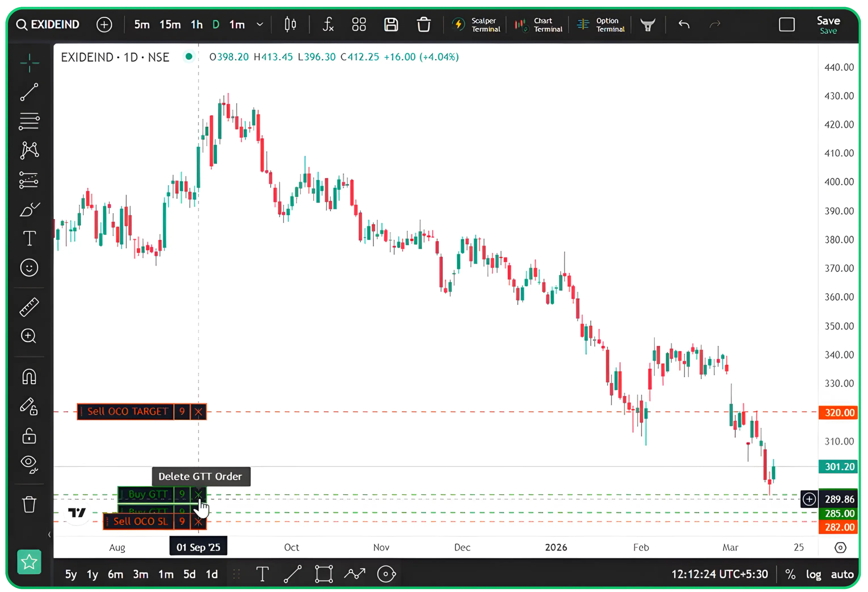The image size is (868, 592).
Task: Collapse the left drawing toolbar
Action: tap(49, 534)
